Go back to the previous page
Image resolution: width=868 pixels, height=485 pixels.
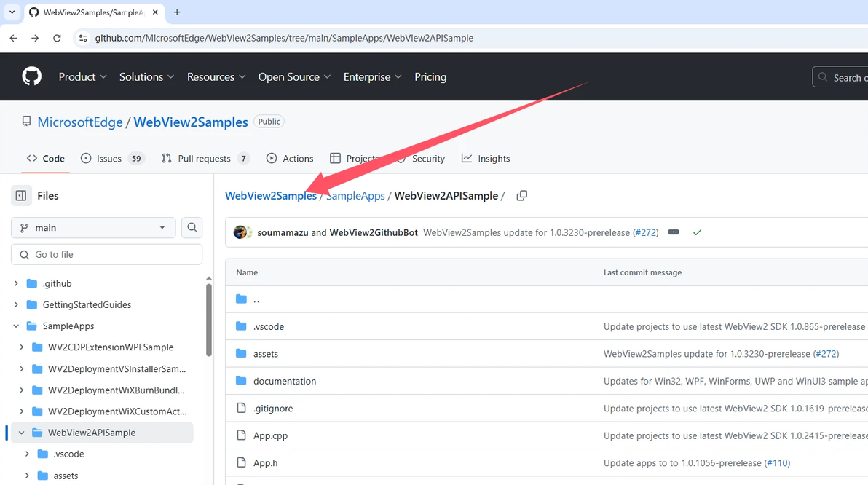pyautogui.click(x=14, y=38)
